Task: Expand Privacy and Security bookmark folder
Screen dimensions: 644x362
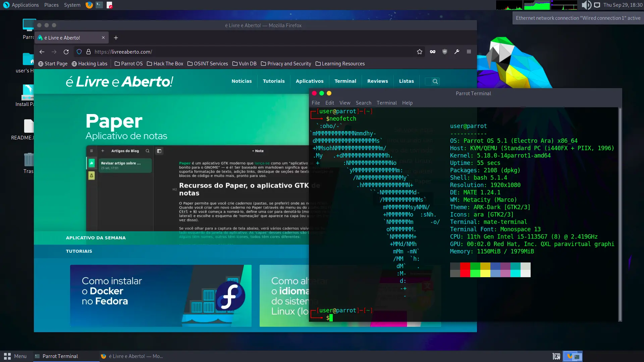Action: [x=286, y=64]
